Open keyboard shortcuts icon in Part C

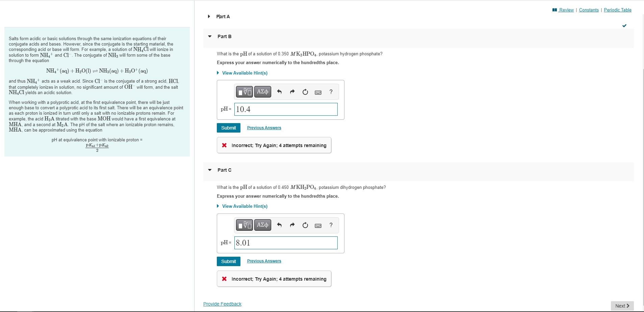click(x=318, y=225)
